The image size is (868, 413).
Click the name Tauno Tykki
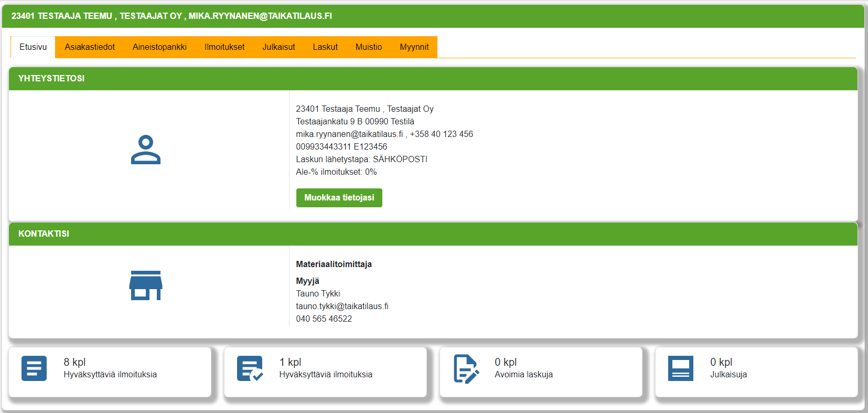point(318,294)
